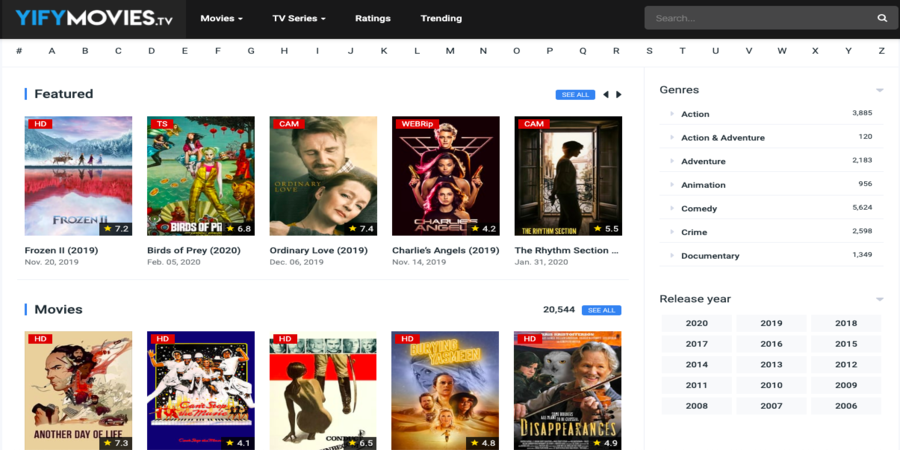
Task: Select the Documentary genre
Action: [710, 256]
